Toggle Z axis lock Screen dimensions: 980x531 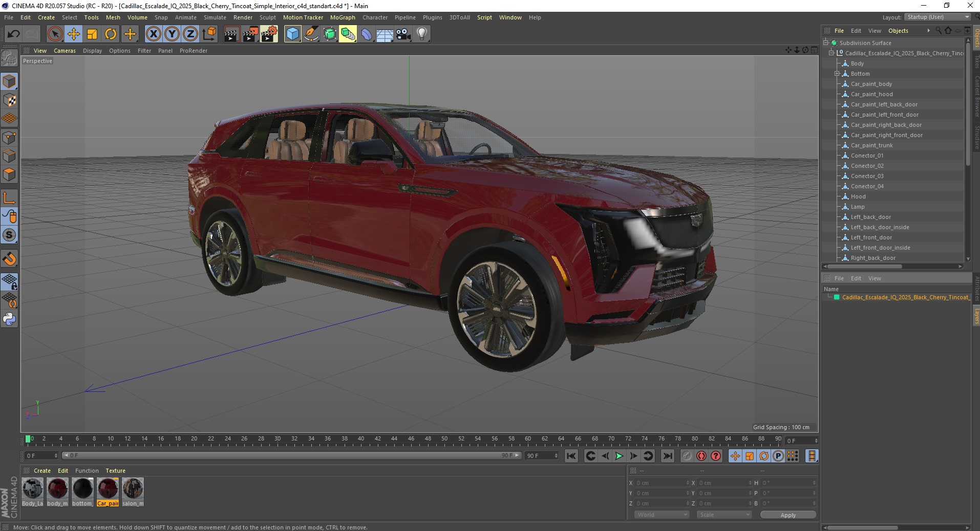pos(190,34)
